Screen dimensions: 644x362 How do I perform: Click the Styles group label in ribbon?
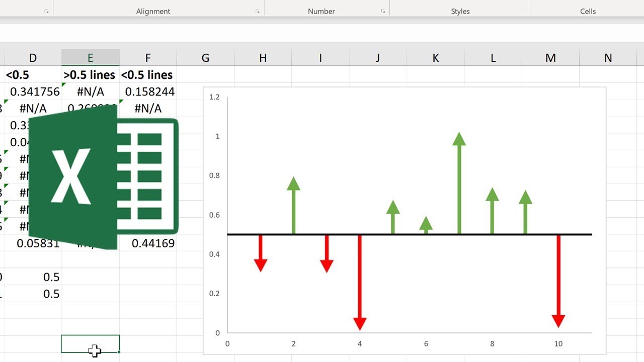(x=460, y=11)
